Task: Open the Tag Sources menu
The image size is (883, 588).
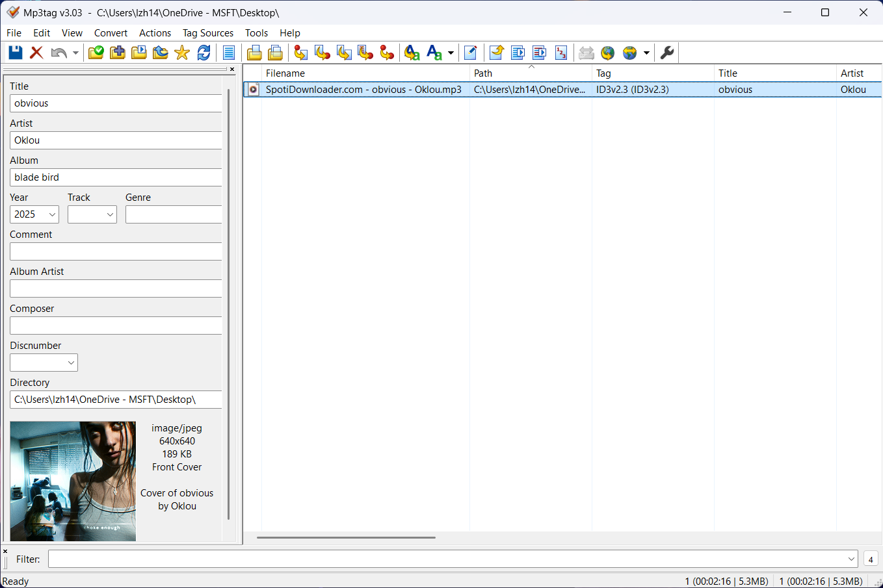Action: coord(207,33)
